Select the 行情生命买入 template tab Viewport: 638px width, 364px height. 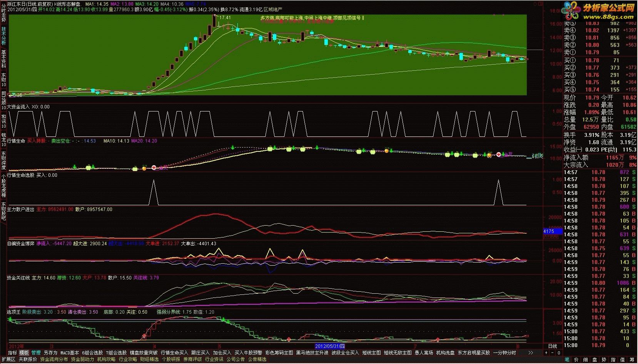(174, 352)
